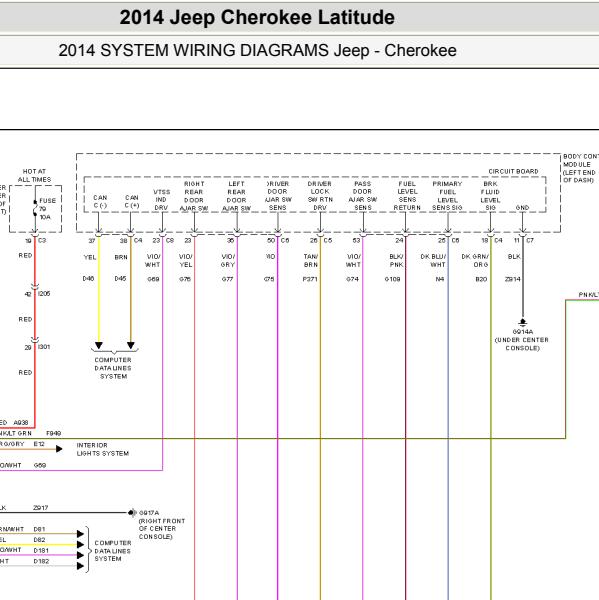Select the 'VIO/ GRY' wire color label
This screenshot has width=599, height=600.
pos(228,260)
